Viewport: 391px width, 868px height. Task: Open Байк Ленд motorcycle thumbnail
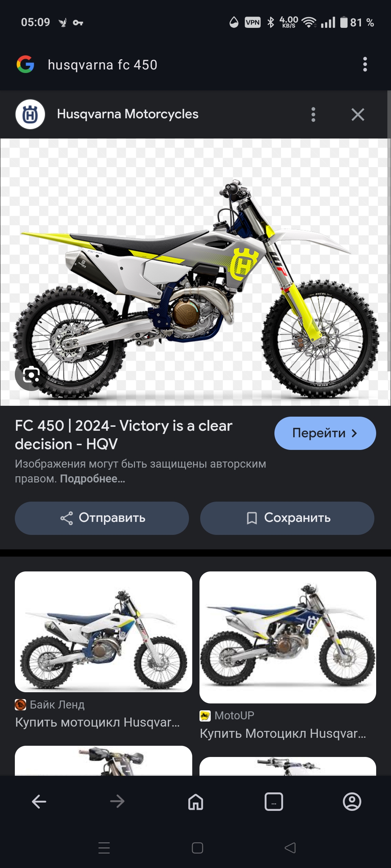coord(103,632)
